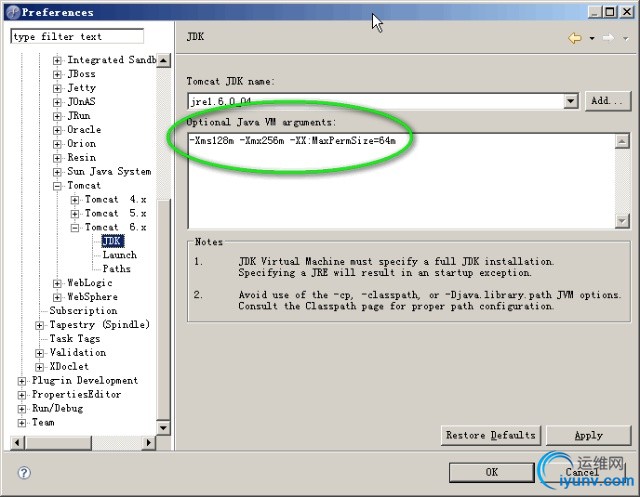This screenshot has height=497, width=640.
Task: Expand the Validation tree node
Action: click(x=40, y=353)
